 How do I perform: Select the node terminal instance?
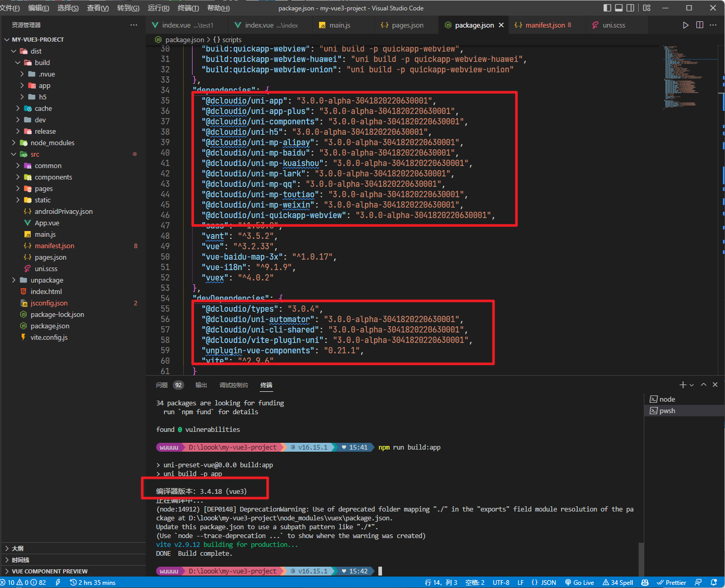[684, 399]
